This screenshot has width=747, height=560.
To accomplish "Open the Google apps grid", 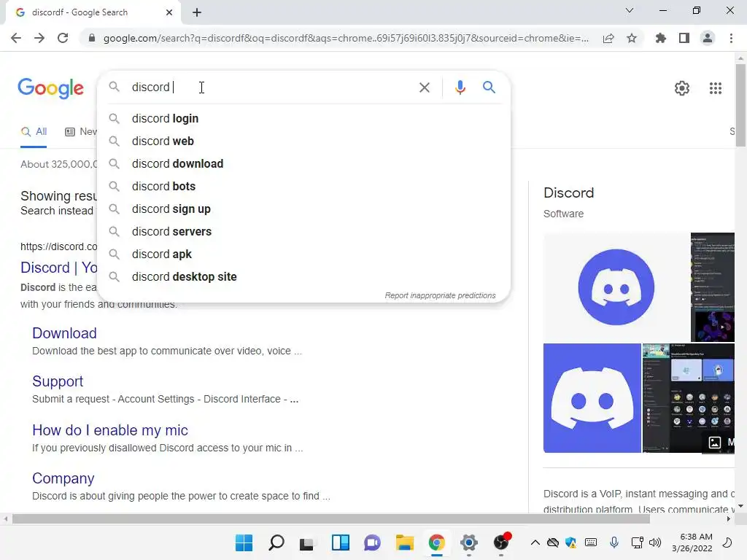I will pyautogui.click(x=715, y=88).
